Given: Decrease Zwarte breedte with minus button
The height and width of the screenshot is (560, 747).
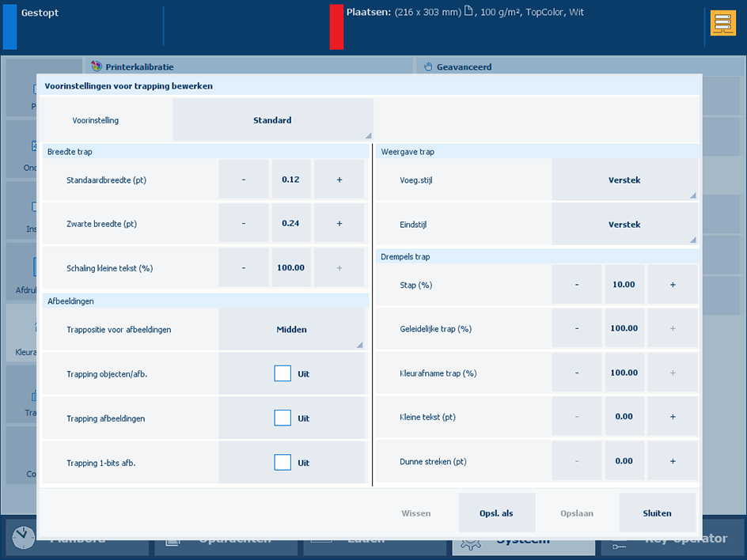Looking at the screenshot, I should click(x=244, y=224).
